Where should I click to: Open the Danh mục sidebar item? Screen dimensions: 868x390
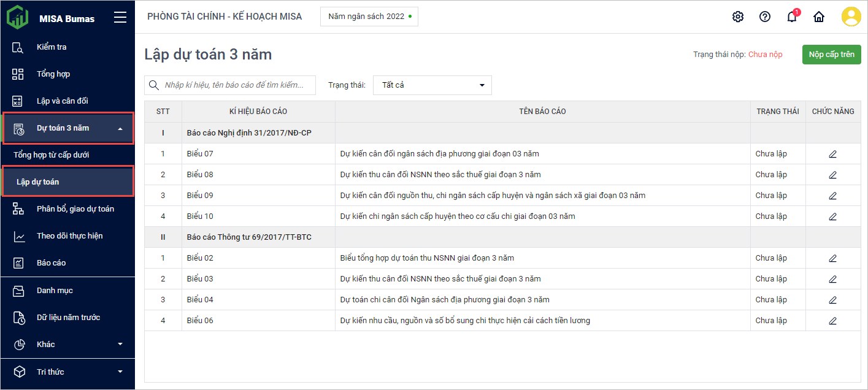(x=55, y=291)
